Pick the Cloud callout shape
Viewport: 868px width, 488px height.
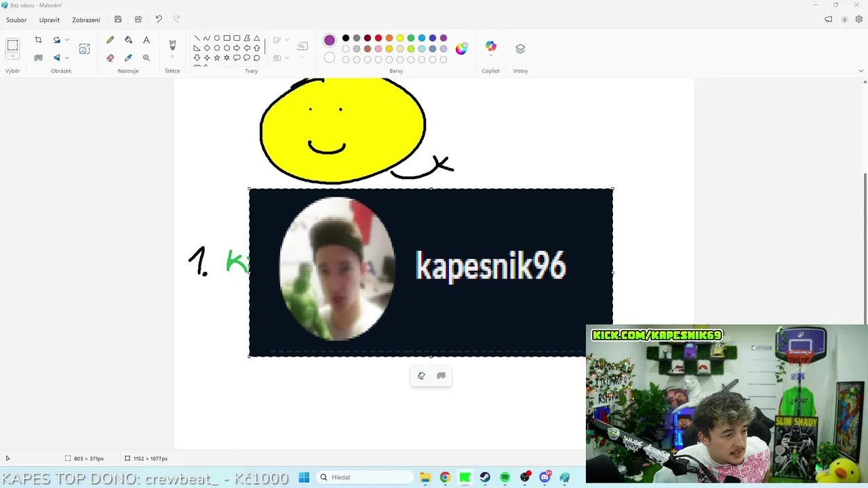[256, 58]
